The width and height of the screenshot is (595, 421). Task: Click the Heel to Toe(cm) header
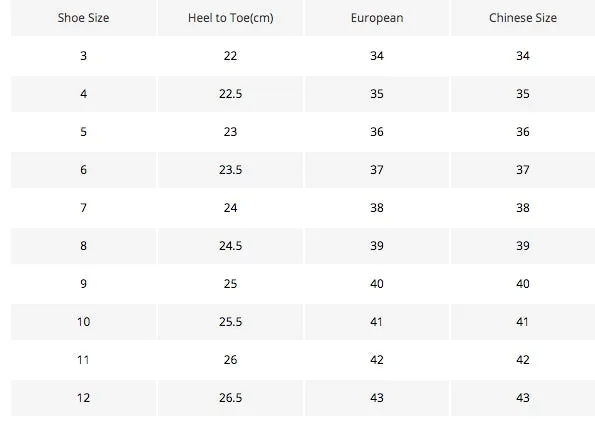coord(230,18)
